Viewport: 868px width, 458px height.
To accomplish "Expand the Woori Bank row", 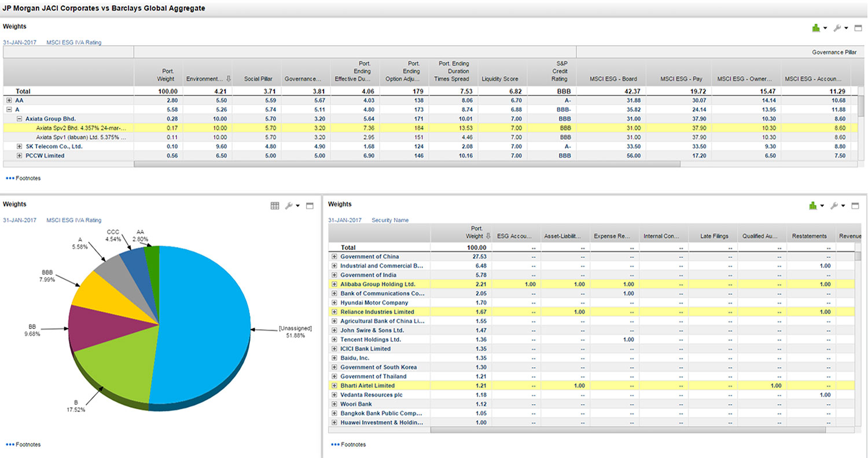I will 334,404.
